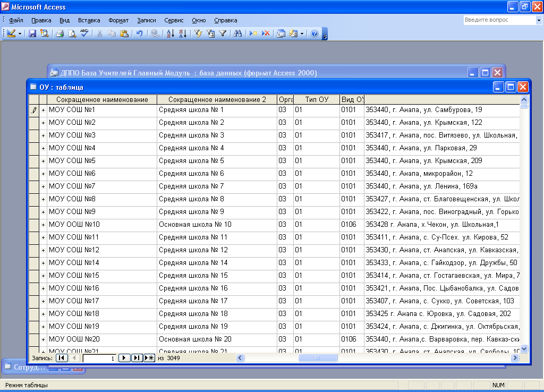Image resolution: width=544 pixels, height=392 pixels.
Task: Open the View mode dropdown arrow
Action: (x=20, y=33)
